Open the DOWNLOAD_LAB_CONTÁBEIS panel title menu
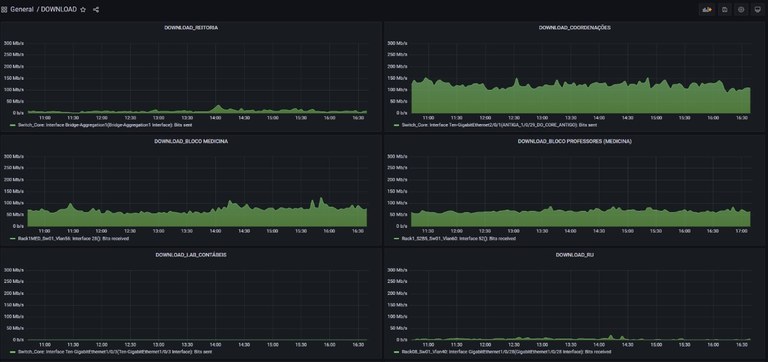This screenshot has width=768, height=362. click(191, 255)
